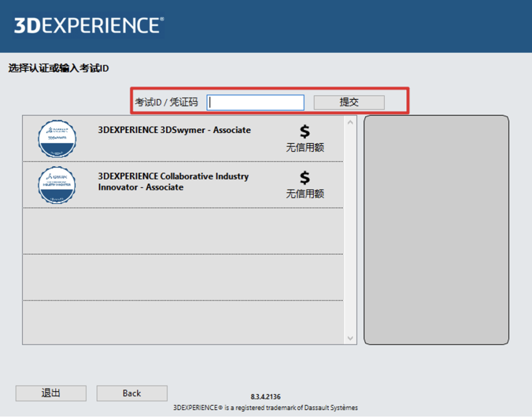
Task: Click the dollar icon for 3DSwymer exam
Action: point(305,131)
